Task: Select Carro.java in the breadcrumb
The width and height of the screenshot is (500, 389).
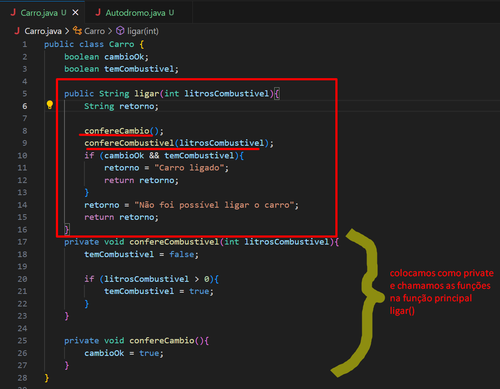Action: point(43,31)
